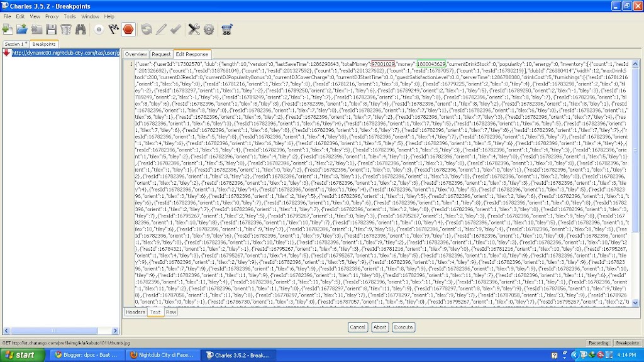Open the File menu
The image size is (644, 362).
(8, 16)
